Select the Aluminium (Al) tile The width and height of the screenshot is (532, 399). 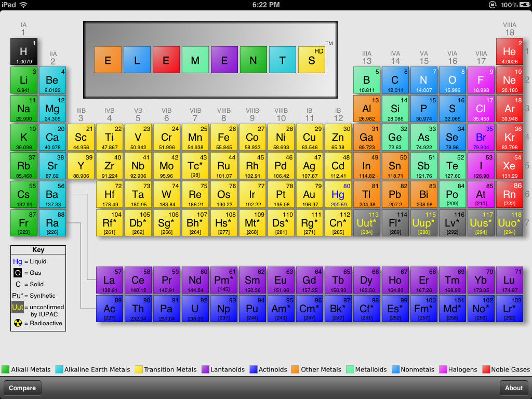coord(366,109)
